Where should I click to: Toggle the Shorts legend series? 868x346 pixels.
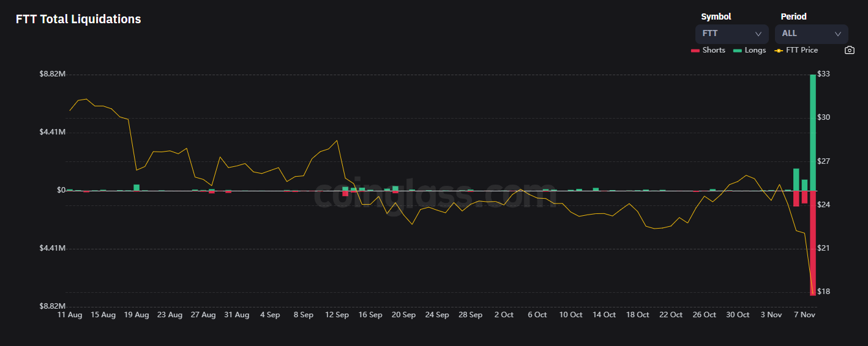(708, 50)
